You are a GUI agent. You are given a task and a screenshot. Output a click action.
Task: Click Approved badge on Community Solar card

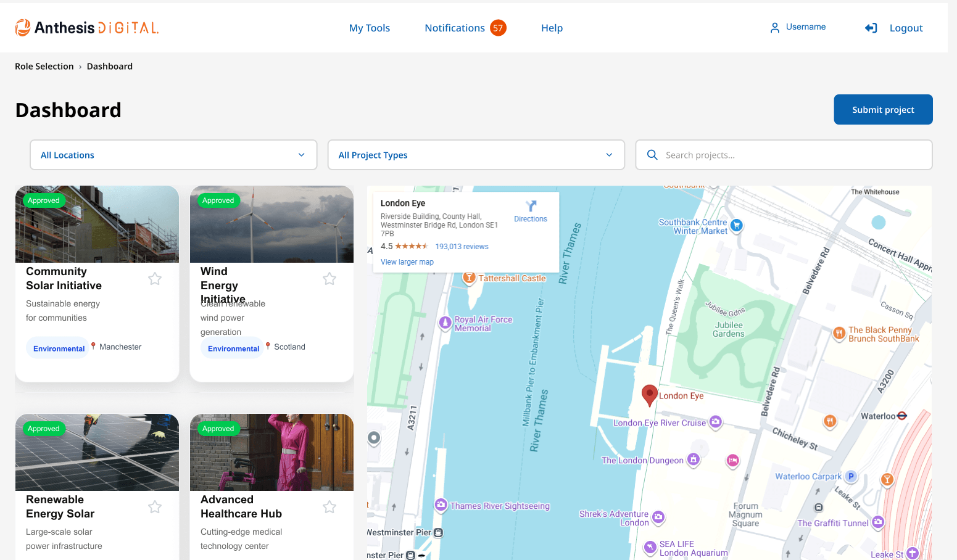[x=44, y=200]
